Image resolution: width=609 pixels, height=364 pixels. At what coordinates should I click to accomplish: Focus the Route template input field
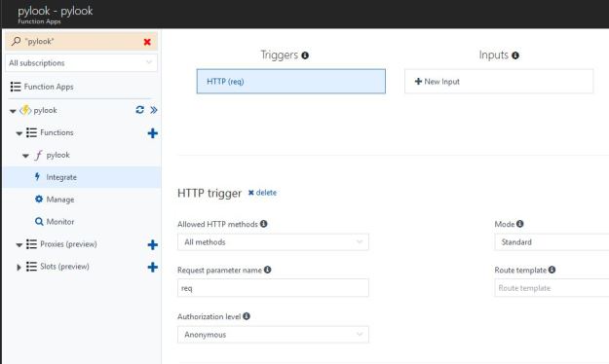[x=552, y=288]
